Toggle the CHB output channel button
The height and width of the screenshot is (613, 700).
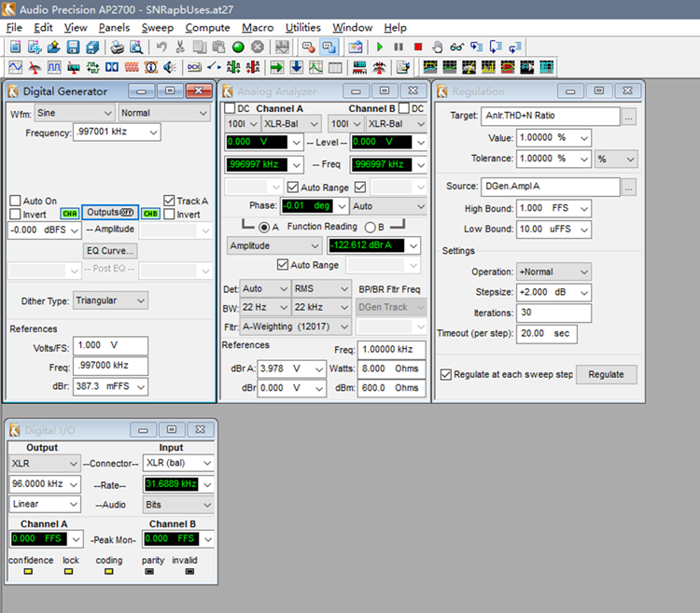(x=150, y=214)
